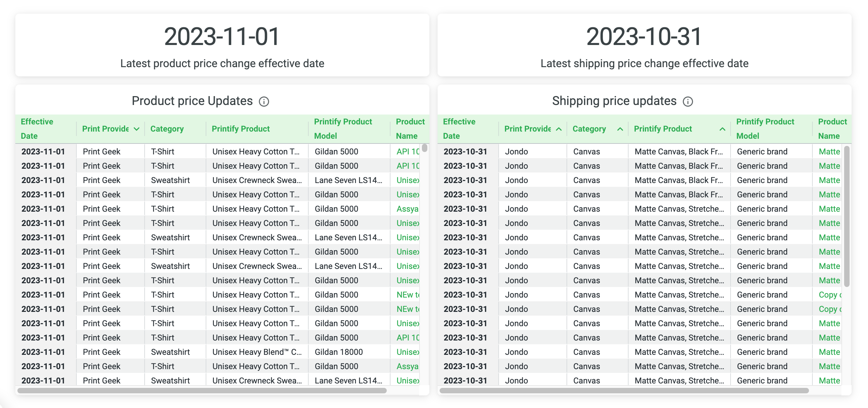This screenshot has width=868, height=408.
Task: Click the ascending sort arrow on shipping Print Provider
Action: click(x=559, y=129)
